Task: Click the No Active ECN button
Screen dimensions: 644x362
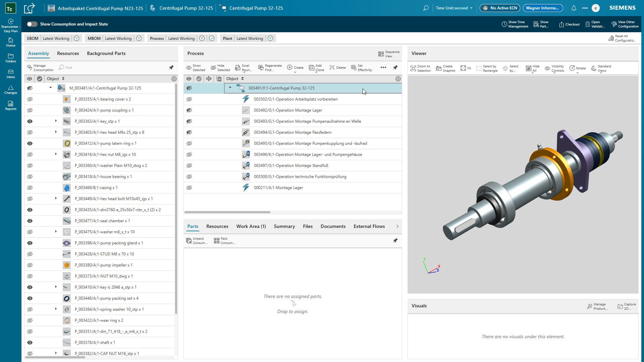Action: click(500, 8)
